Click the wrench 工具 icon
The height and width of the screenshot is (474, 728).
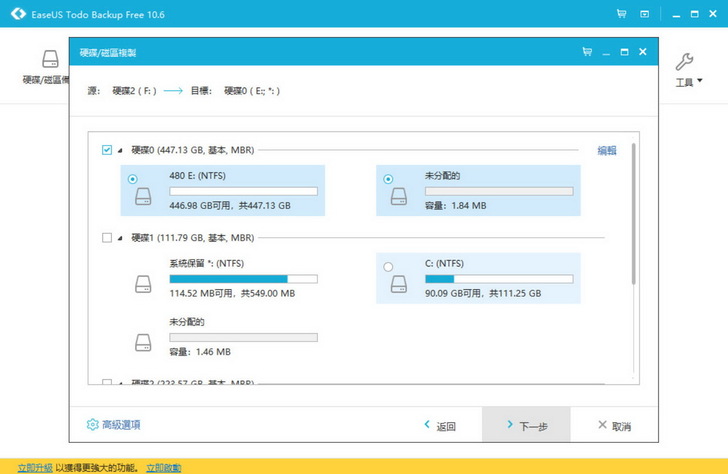pos(685,63)
